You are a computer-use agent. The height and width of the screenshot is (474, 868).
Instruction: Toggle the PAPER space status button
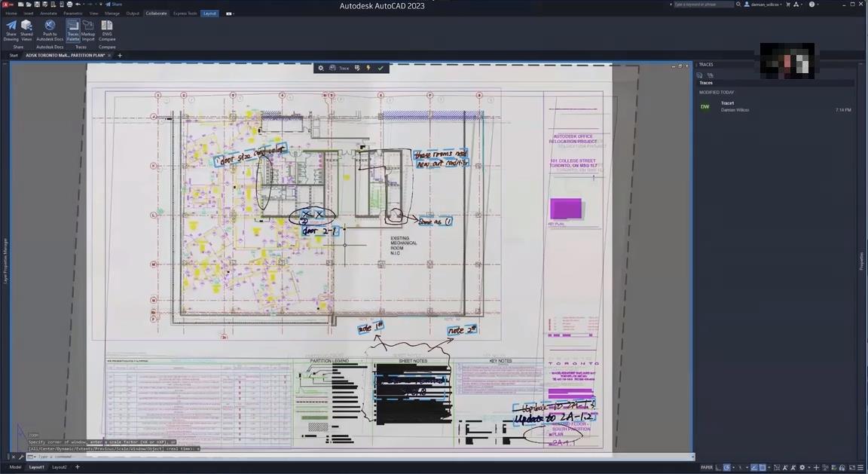pyautogui.click(x=706, y=468)
